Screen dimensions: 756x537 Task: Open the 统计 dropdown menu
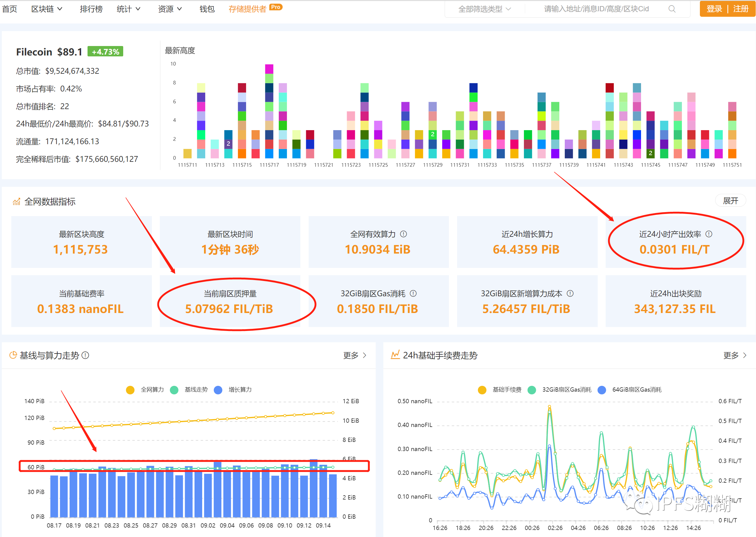128,9
